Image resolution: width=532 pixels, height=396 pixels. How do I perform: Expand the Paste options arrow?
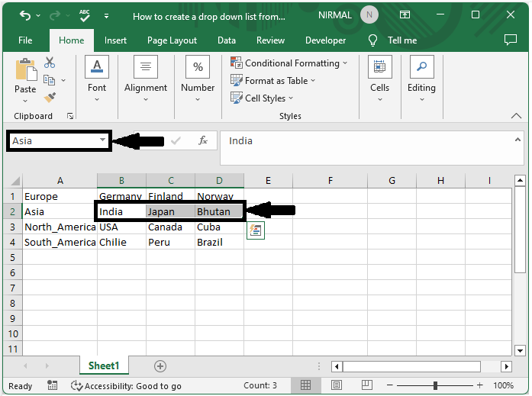click(25, 101)
